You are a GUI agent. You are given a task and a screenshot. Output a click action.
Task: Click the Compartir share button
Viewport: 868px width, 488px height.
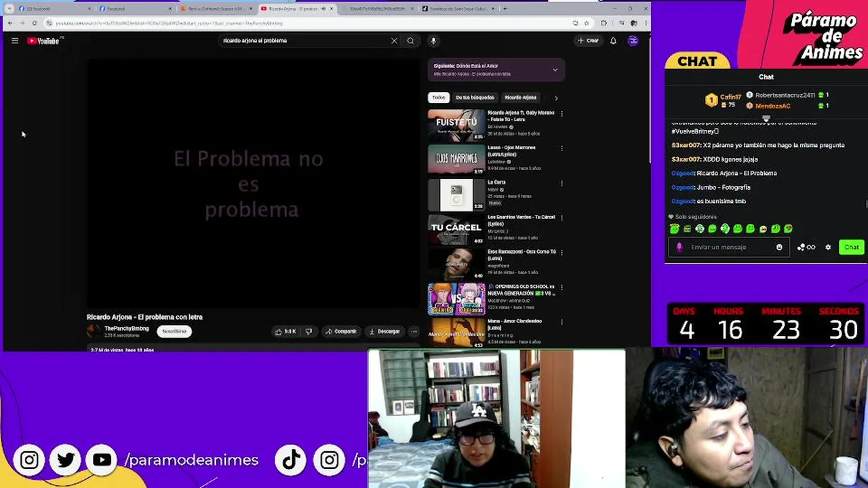340,331
